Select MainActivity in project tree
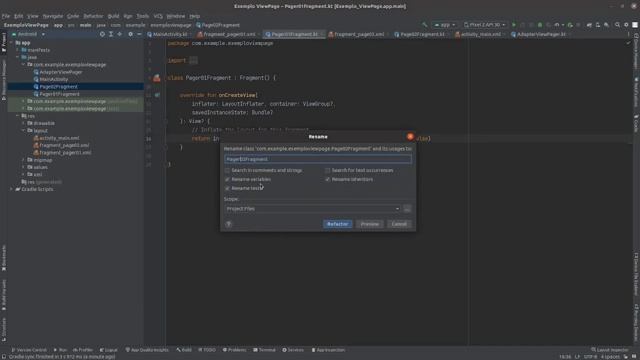640x360 pixels. [53, 80]
